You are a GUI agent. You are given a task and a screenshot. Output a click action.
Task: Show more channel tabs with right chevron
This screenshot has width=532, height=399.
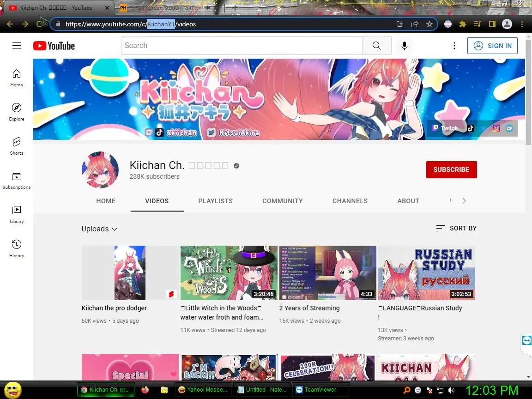[x=464, y=201]
